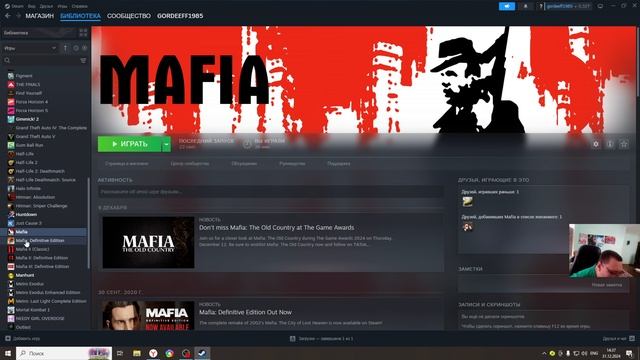This screenshot has height=360, width=640.
Task: Open the GORDEEFF1985 profile tab
Action: [180, 16]
